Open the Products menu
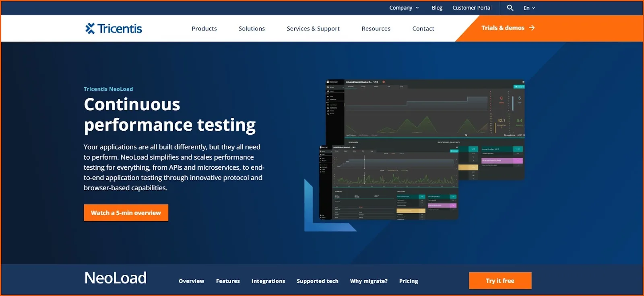 pos(204,29)
